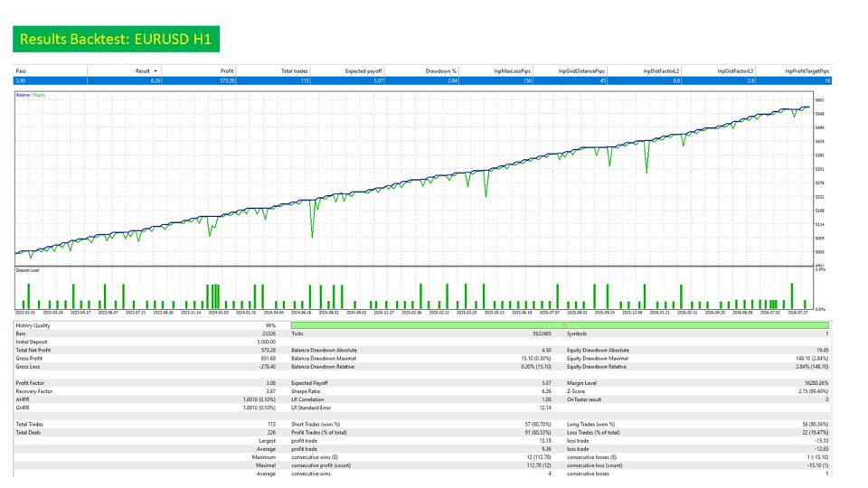Click the 2.6 value under InpDistFactorL3
Screen dimensions: 868x488
click(x=750, y=80)
